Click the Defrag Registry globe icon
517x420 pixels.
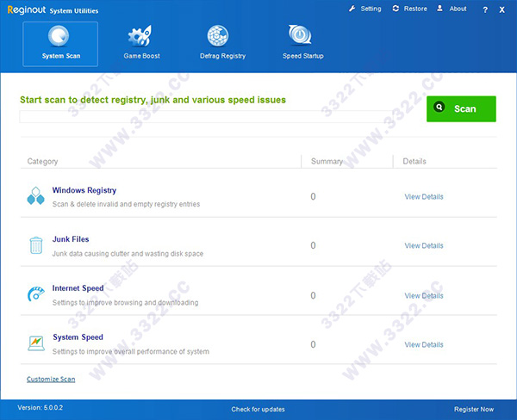[x=218, y=35]
